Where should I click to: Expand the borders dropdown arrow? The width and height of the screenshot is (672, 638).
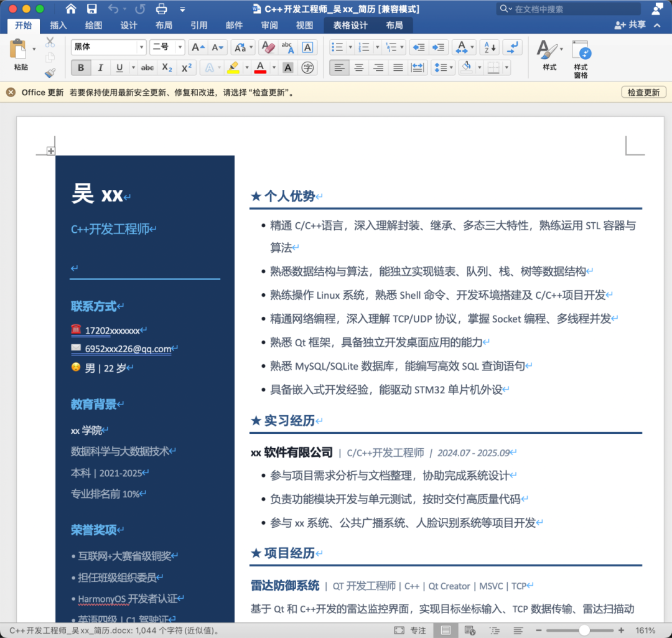point(506,67)
